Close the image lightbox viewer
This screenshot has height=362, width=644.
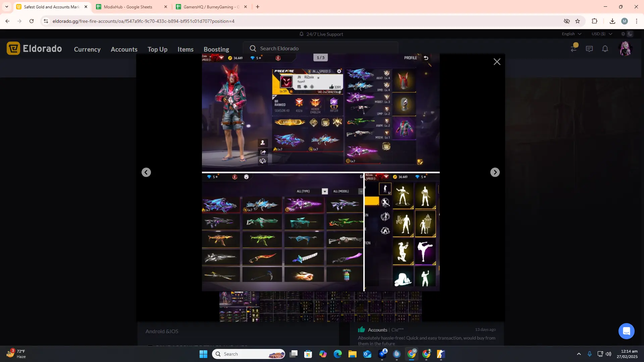(x=497, y=62)
